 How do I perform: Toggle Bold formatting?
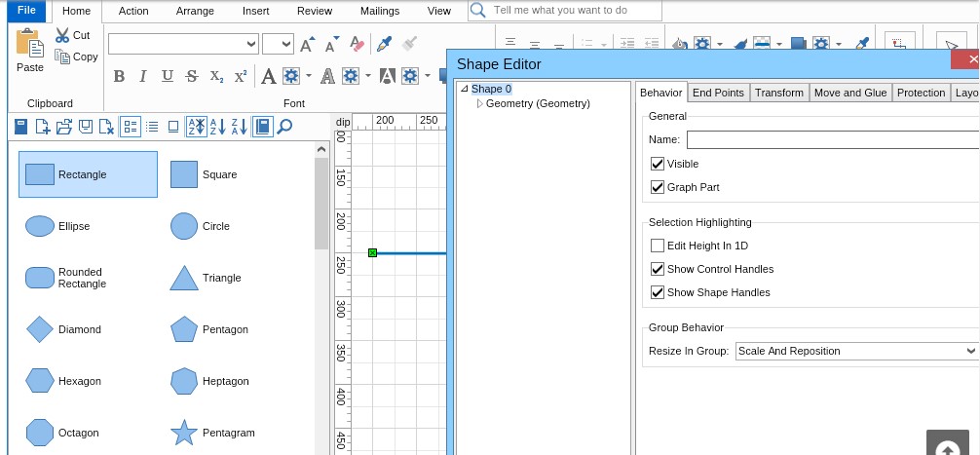(x=119, y=76)
